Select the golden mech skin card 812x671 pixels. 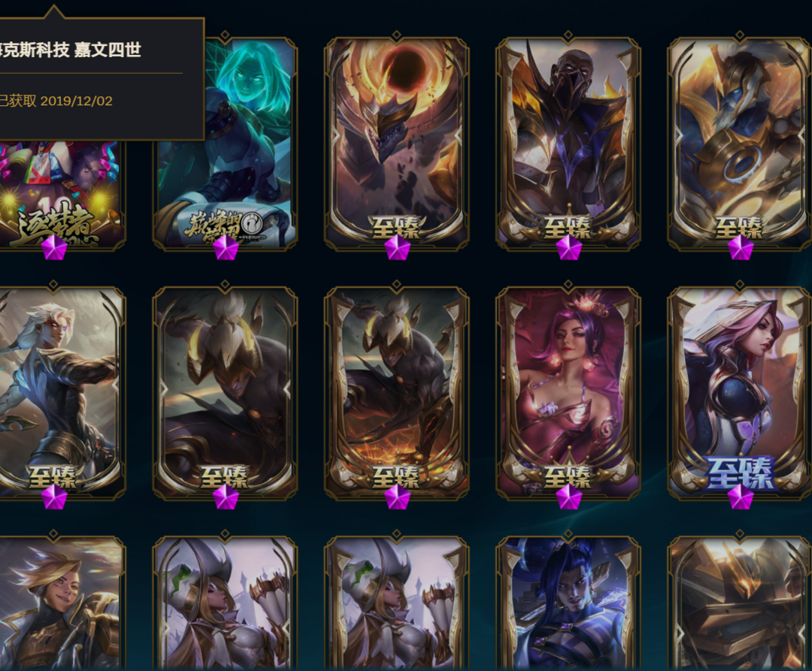point(740,603)
